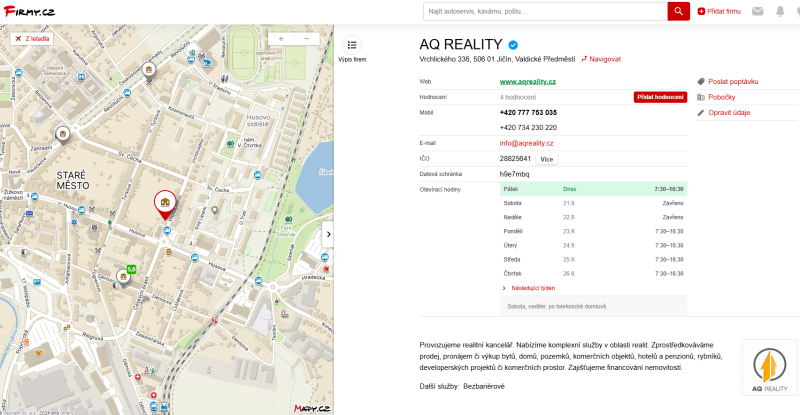The height and width of the screenshot is (415, 800).
Task: Zoom in the map with plus button
Action: [281, 38]
